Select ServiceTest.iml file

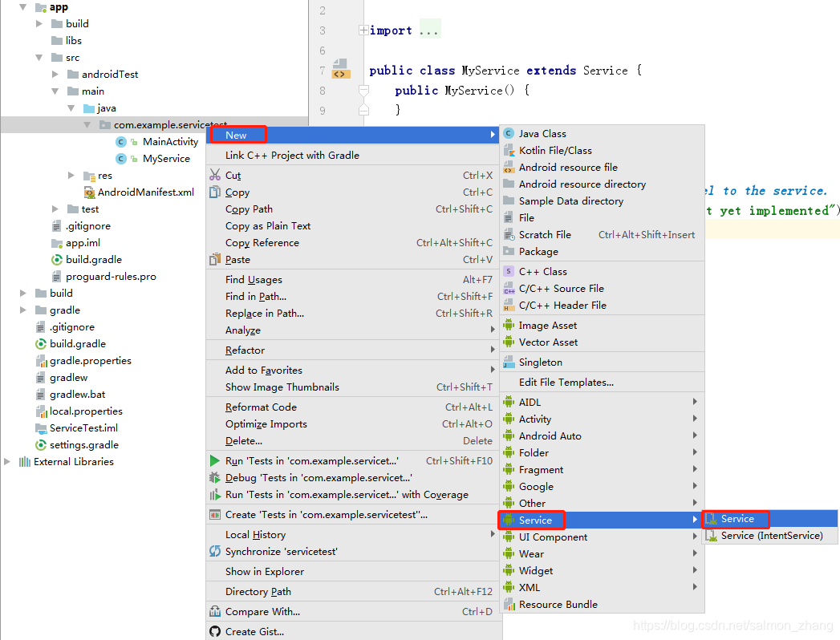click(x=83, y=428)
